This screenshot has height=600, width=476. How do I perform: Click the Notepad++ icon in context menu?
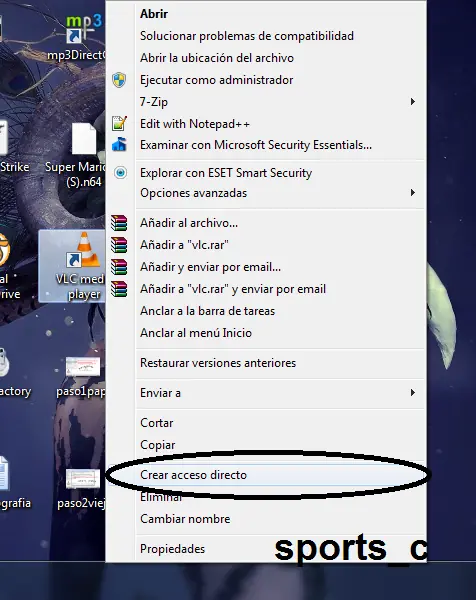(x=119, y=124)
